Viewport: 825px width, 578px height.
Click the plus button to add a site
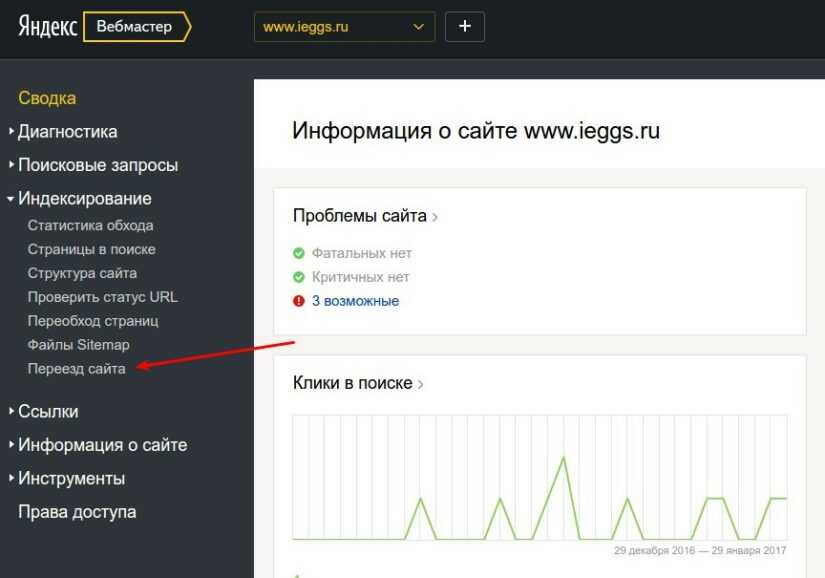[x=465, y=26]
